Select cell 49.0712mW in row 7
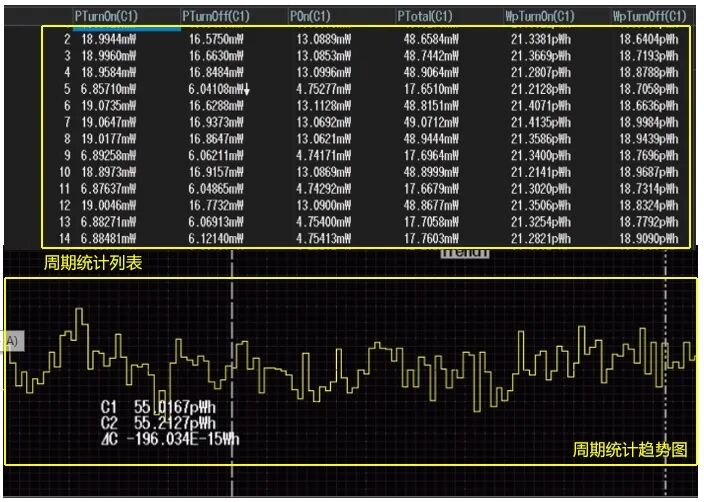The width and height of the screenshot is (704, 502). (431, 123)
